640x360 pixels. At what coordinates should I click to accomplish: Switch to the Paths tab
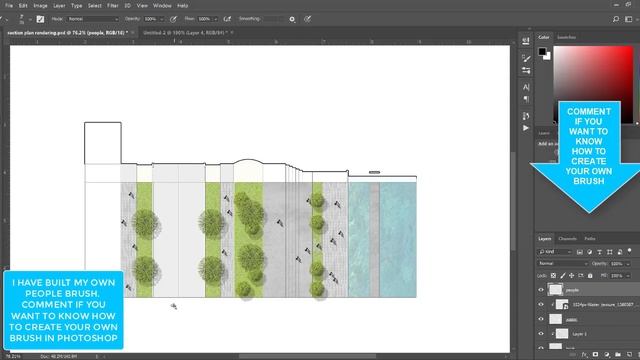pyautogui.click(x=590, y=239)
